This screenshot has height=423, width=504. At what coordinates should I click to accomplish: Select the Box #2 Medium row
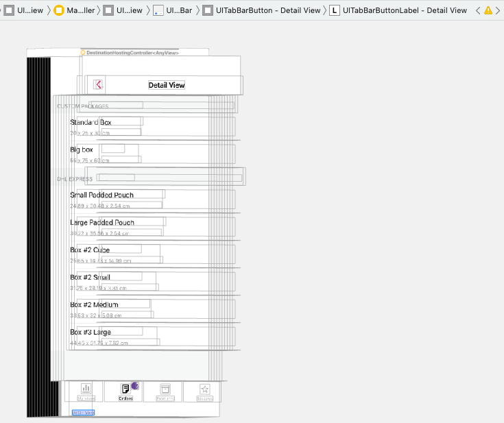94,304
